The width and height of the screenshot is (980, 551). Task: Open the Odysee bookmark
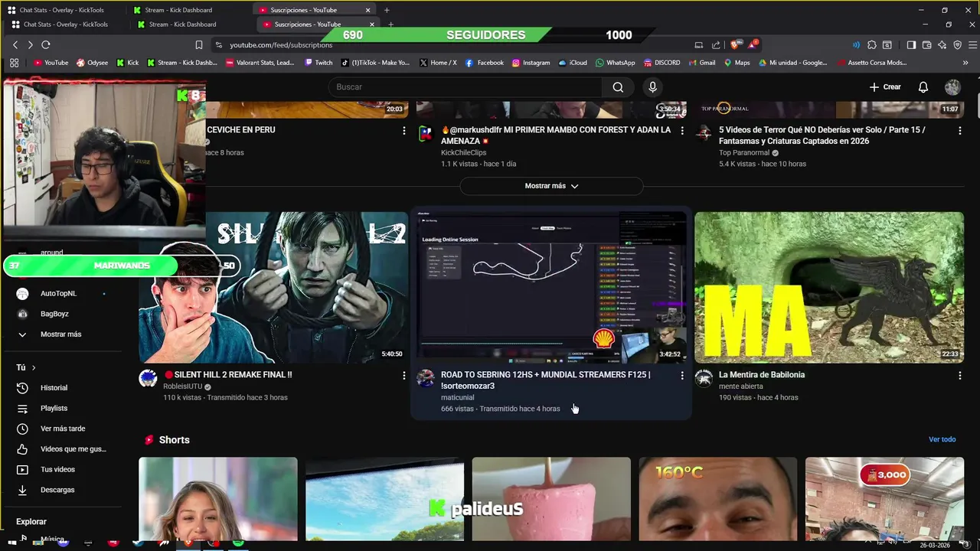pos(92,63)
